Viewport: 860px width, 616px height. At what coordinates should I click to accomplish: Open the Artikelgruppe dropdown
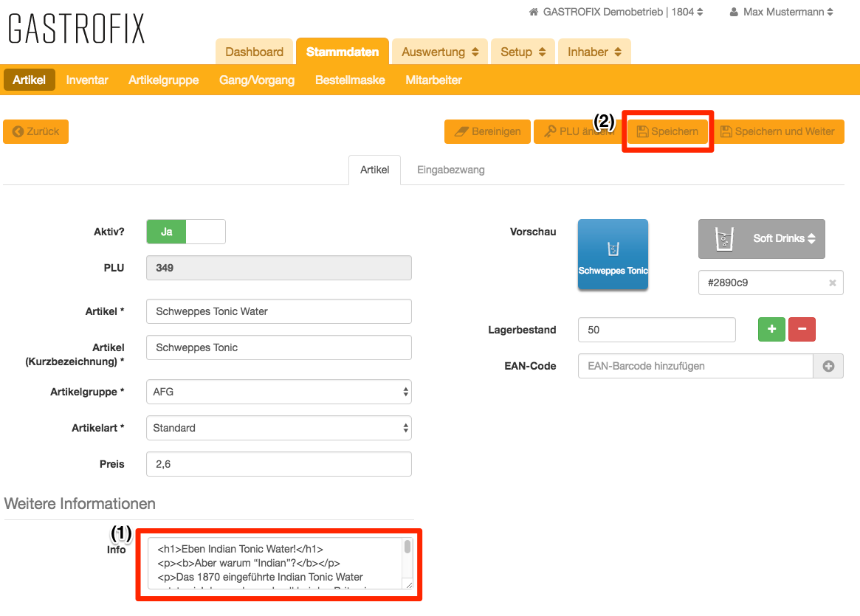tap(278, 392)
